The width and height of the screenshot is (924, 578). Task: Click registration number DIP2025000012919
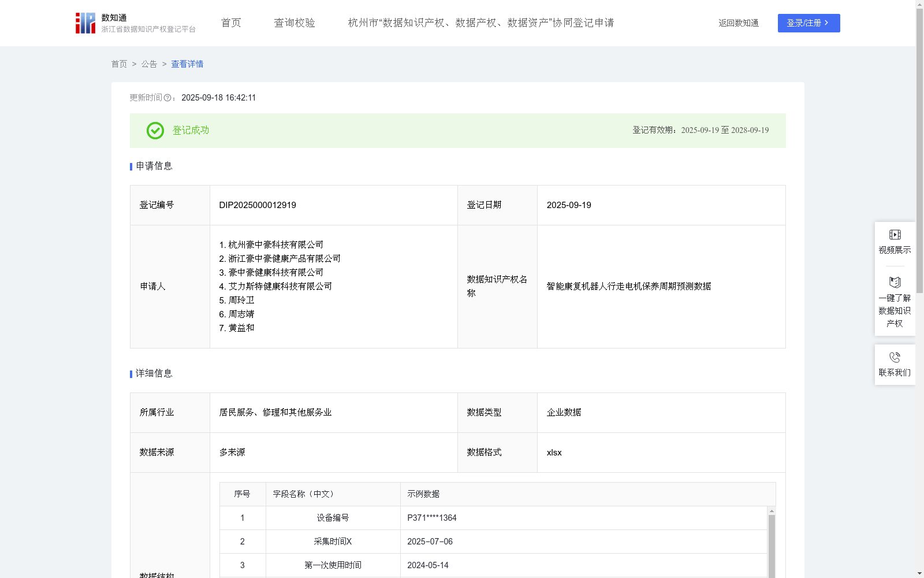click(258, 205)
